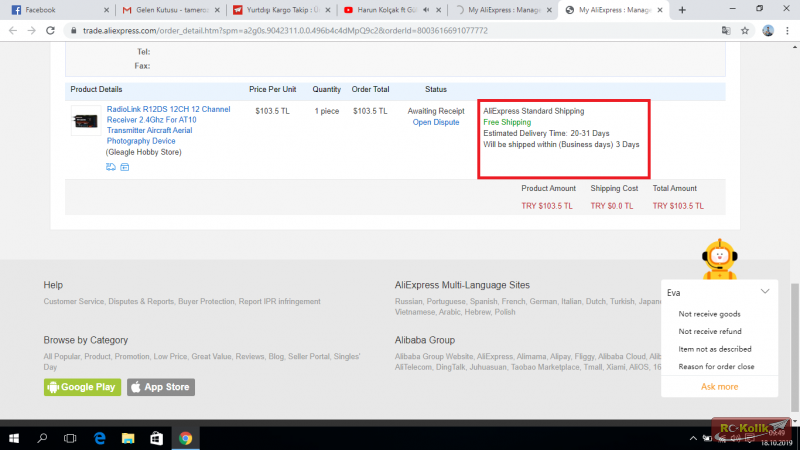Select Not receive goods in Eva panel

709,314
